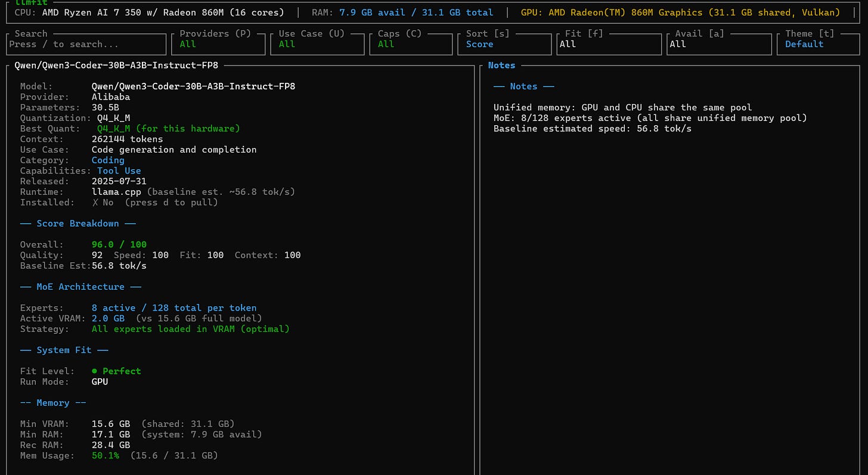868x475 pixels.
Task: Click the Overall score 96.0 / 100
Action: [119, 244]
